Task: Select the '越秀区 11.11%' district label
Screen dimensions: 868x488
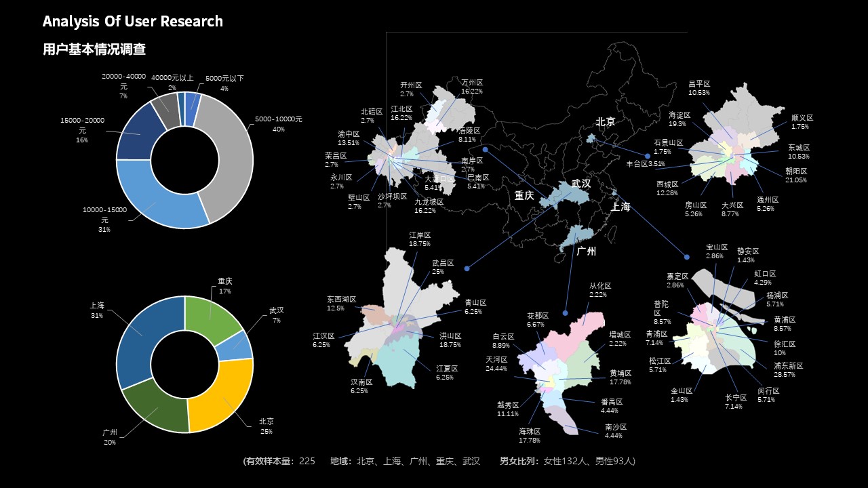Action: click(508, 409)
